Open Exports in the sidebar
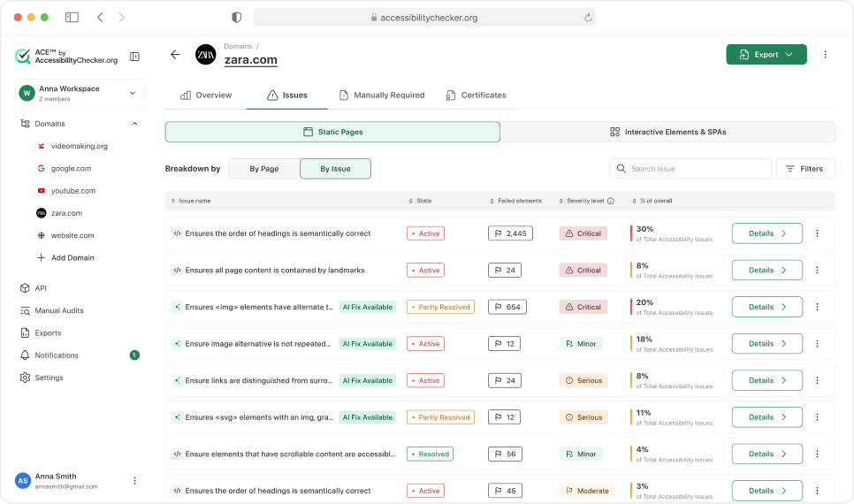 (x=41, y=333)
